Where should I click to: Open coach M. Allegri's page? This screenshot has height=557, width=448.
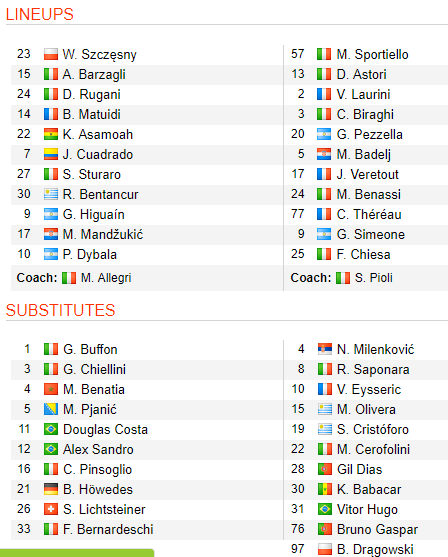106,278
